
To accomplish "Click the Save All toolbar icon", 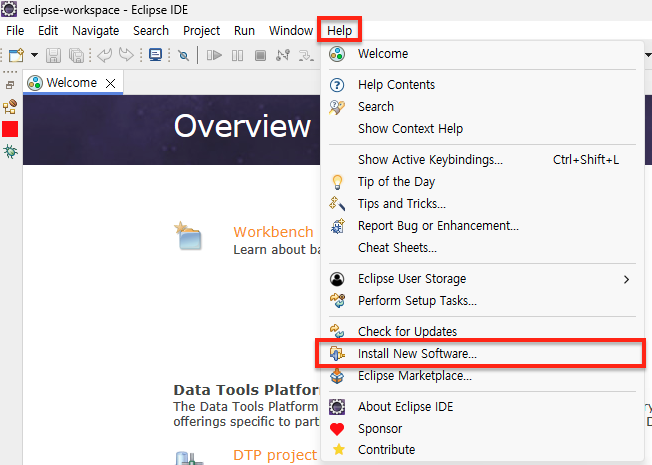I will point(77,55).
